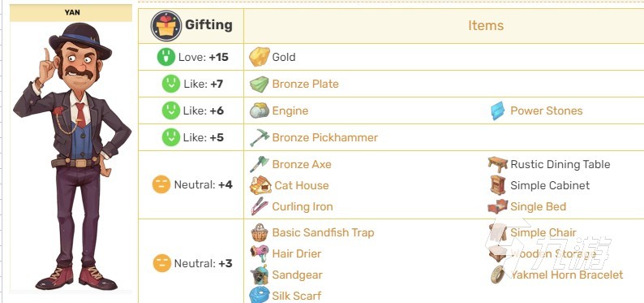Image resolution: width=644 pixels, height=303 pixels.
Task: Open the Basic Sandfish Trap link
Action: [324, 232]
